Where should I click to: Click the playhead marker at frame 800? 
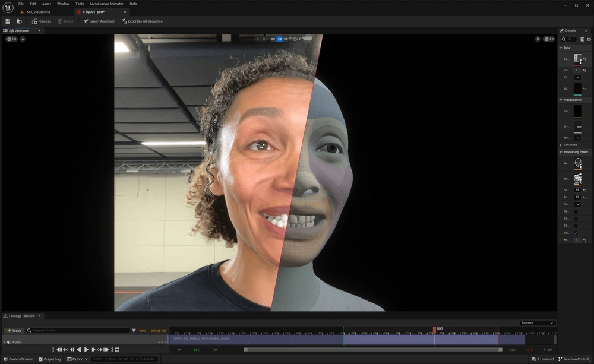pyautogui.click(x=434, y=328)
